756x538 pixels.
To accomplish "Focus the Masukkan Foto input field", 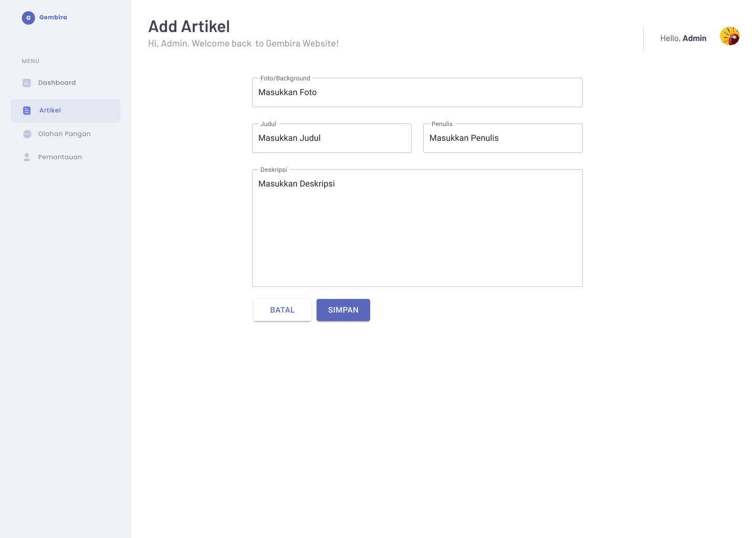I will pos(417,92).
